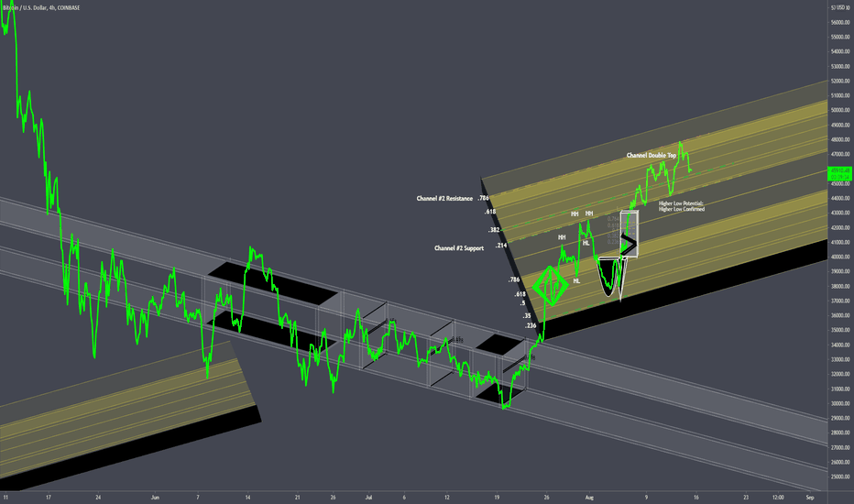Click the gray box with black arrow drawing
The image size is (854, 504).
pyautogui.click(x=630, y=235)
